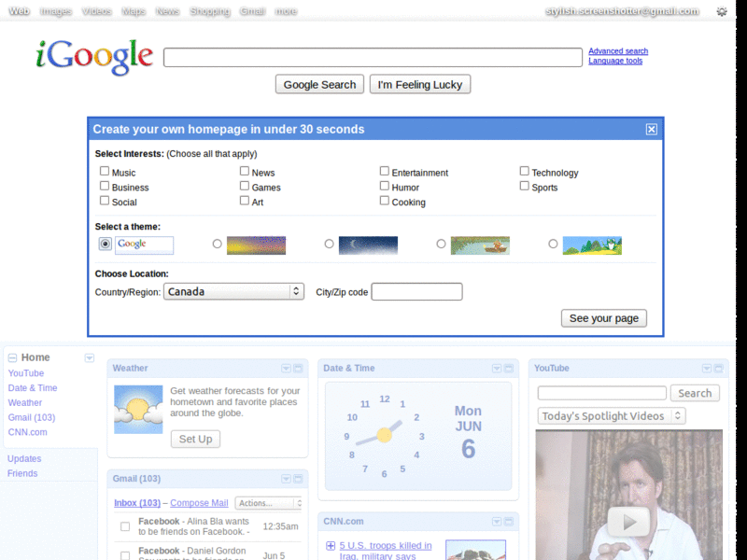The width and height of the screenshot is (747, 560).
Task: Open the Today's Spotlight Videos dropdown
Action: tap(612, 415)
